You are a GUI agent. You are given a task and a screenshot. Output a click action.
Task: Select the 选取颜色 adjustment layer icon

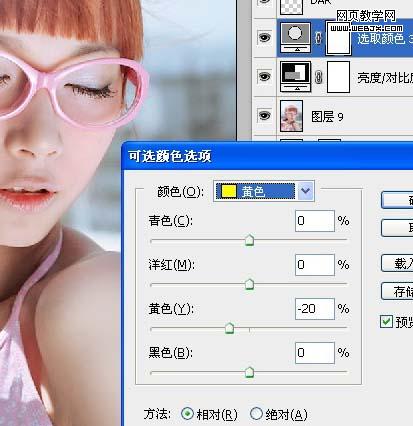pyautogui.click(x=295, y=37)
